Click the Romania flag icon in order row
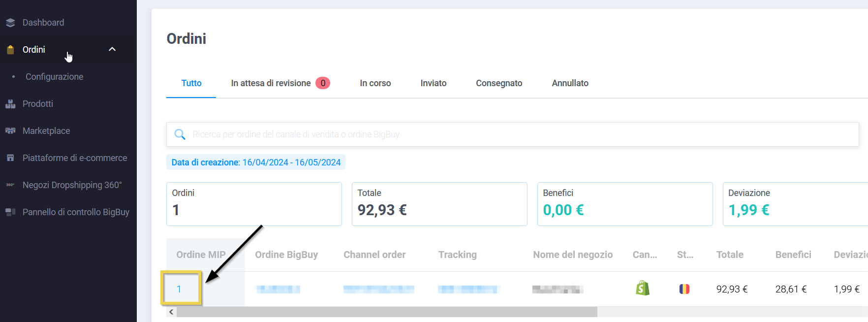 (x=684, y=289)
